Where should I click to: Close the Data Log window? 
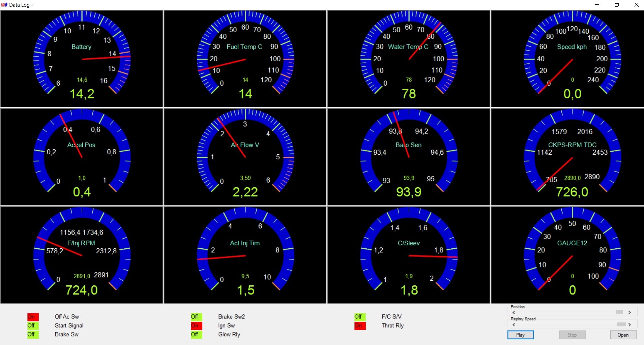pos(636,5)
